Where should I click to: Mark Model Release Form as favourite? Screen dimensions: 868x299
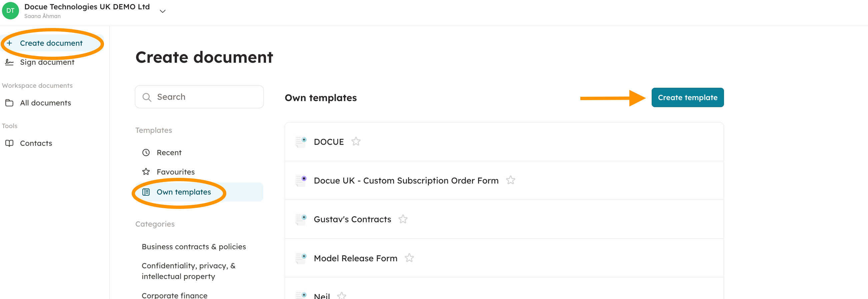click(x=409, y=258)
